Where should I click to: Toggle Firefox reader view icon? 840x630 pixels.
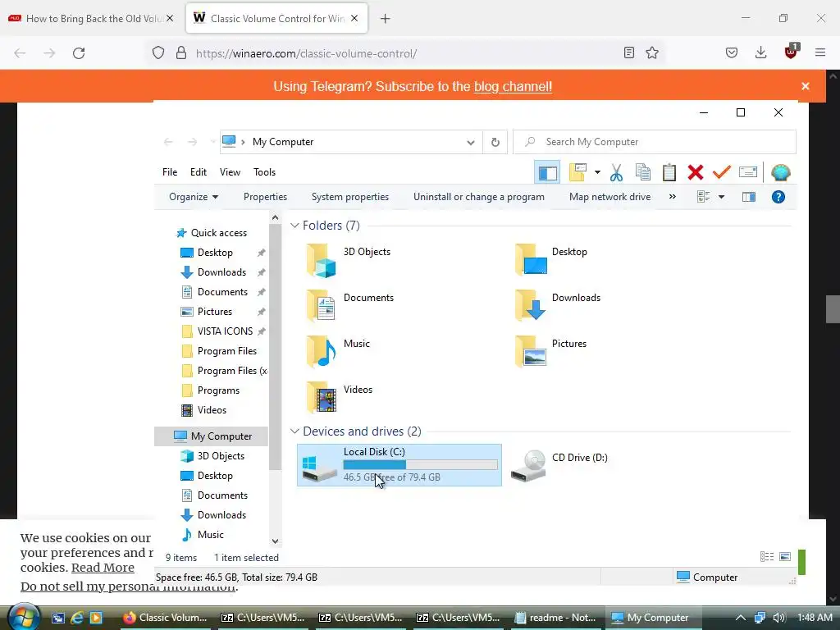[629, 52]
